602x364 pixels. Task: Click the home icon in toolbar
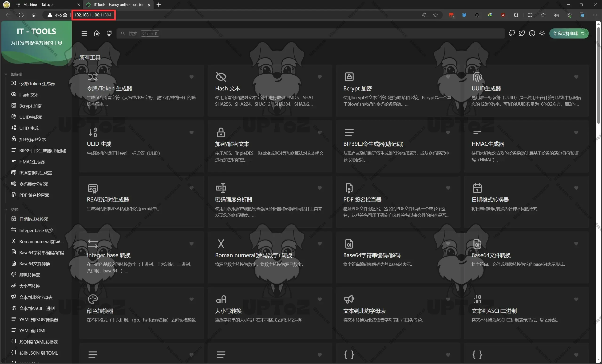point(97,33)
